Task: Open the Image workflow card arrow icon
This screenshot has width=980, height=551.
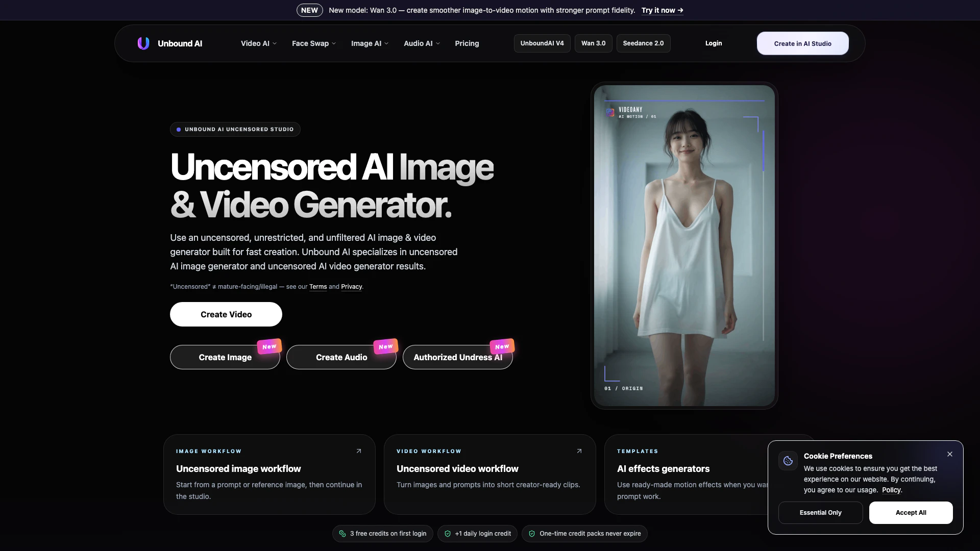Action: pyautogui.click(x=359, y=451)
